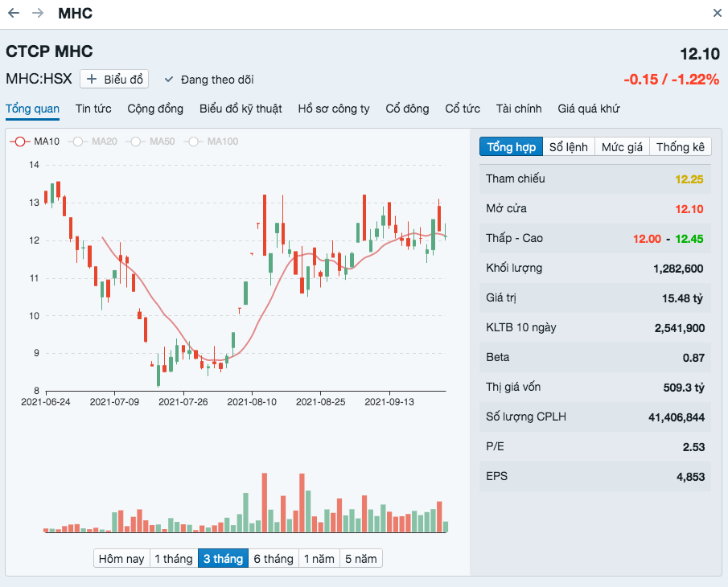Screen dimensions: 728x587
Task: Select the 5 năm time range
Action: pyautogui.click(x=360, y=559)
